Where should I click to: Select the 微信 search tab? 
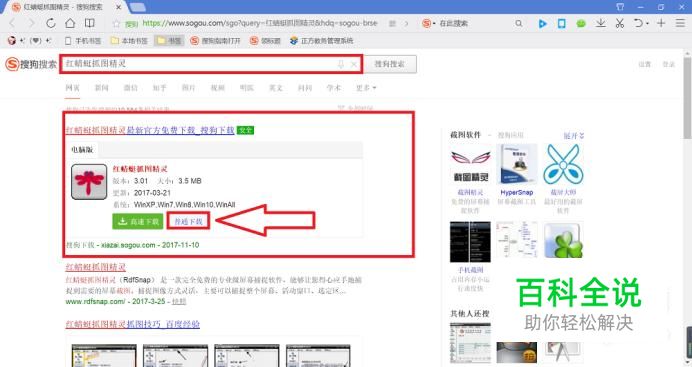click(131, 88)
